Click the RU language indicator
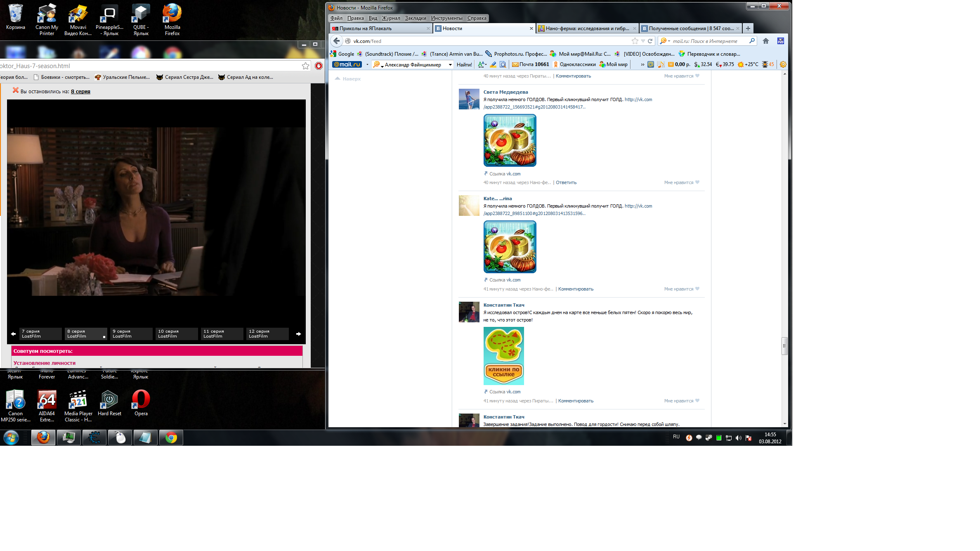The width and height of the screenshot is (980, 551). tap(676, 437)
